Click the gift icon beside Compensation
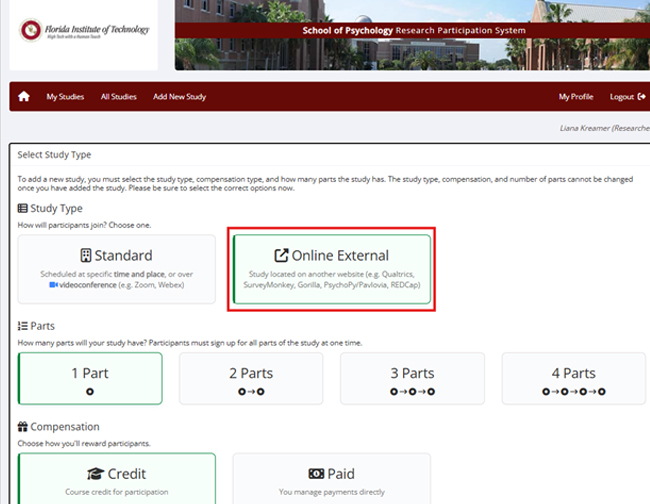Viewport: 650px width, 504px height. point(22,426)
